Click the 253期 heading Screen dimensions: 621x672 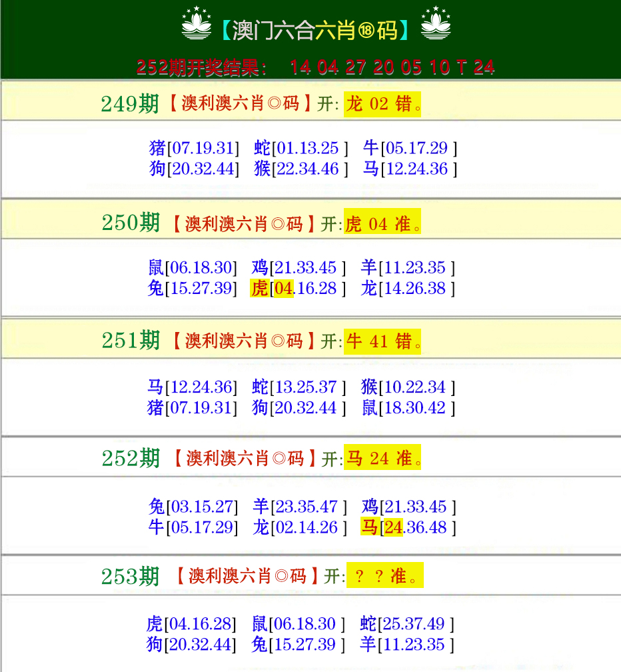pos(130,577)
